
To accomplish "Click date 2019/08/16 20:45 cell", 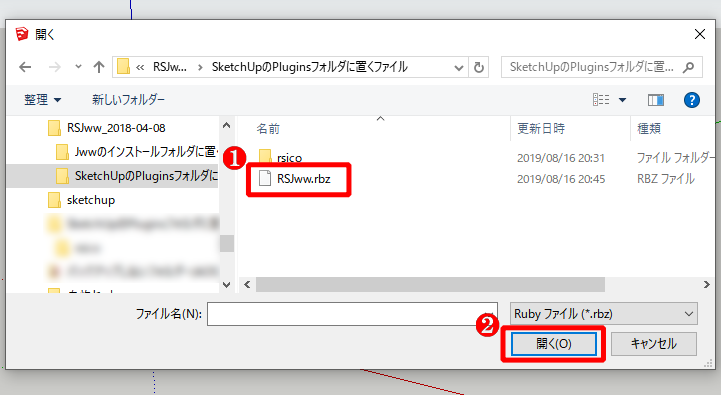I will pos(561,179).
